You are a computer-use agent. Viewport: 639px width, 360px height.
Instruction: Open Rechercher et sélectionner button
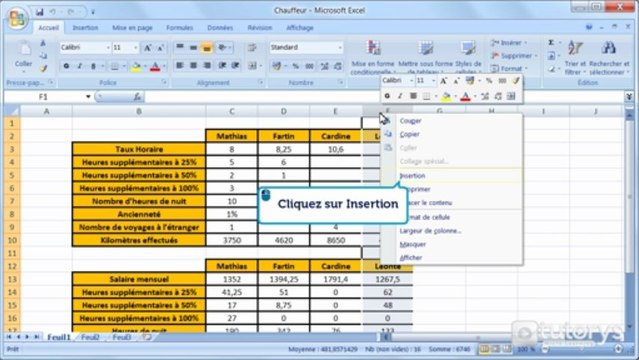pos(609,57)
